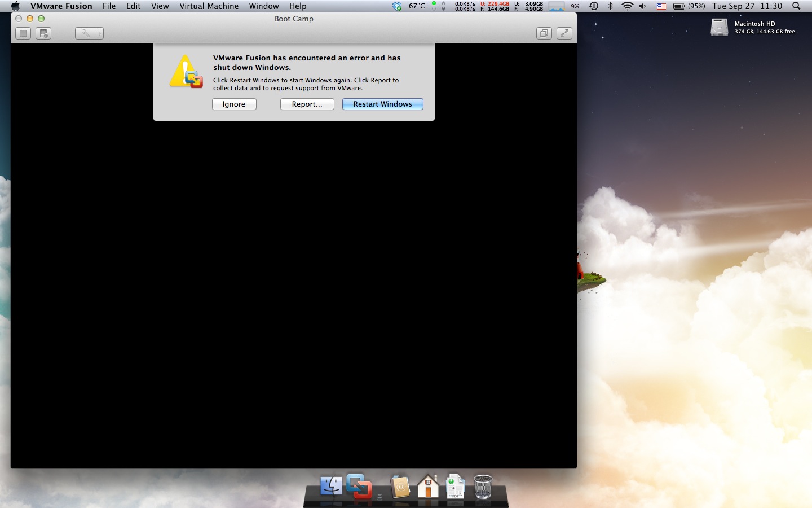
Task: Open Finder from the Dock
Action: point(332,486)
